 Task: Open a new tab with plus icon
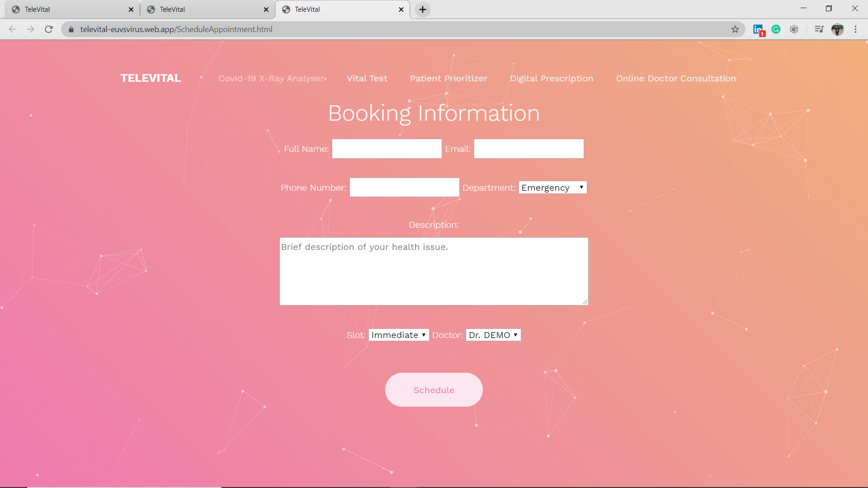coord(422,9)
